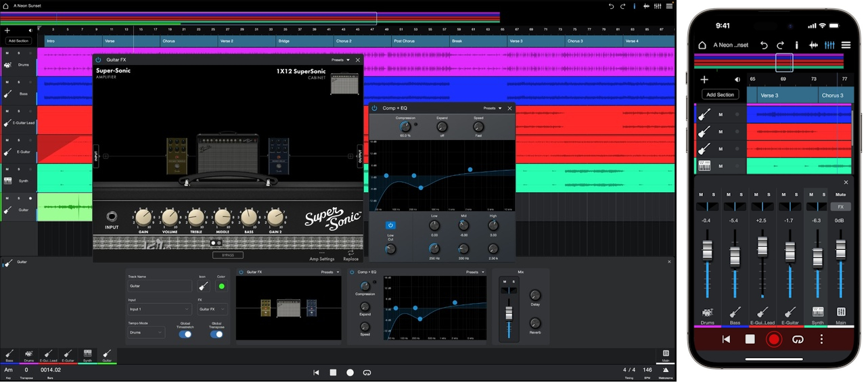
Task: Add effect slot before the first pedal
Action: (106, 156)
